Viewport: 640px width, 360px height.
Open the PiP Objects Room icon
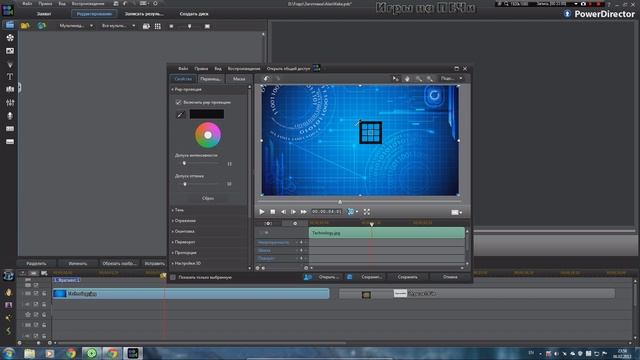pyautogui.click(x=10, y=51)
